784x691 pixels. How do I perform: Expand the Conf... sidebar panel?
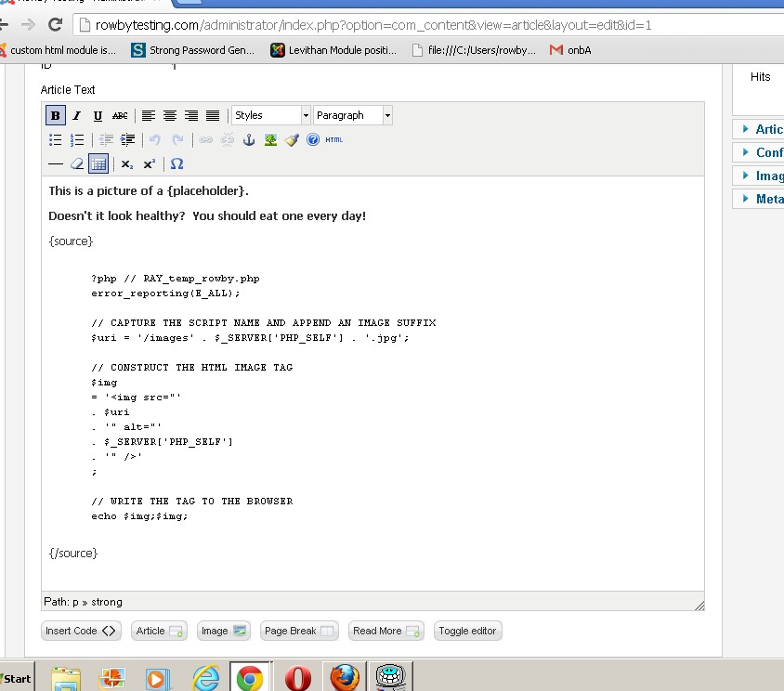758,152
